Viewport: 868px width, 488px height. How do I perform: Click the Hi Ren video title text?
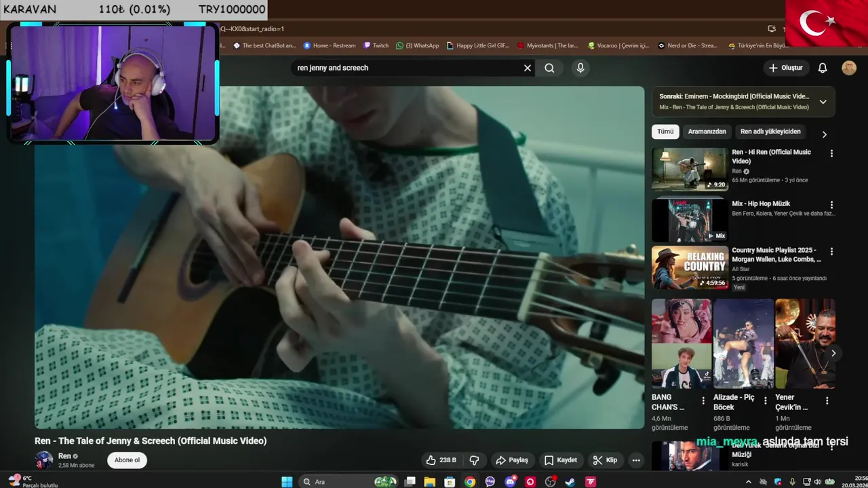tap(771, 157)
